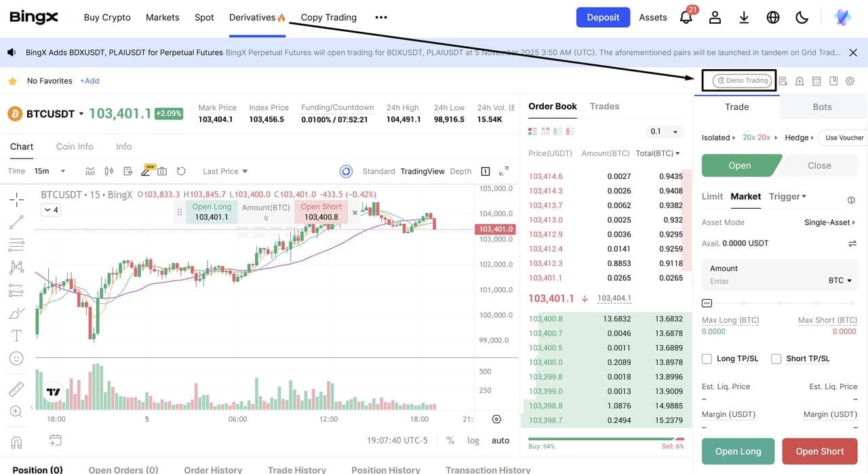Select the trend line drawing tool

coord(16,222)
